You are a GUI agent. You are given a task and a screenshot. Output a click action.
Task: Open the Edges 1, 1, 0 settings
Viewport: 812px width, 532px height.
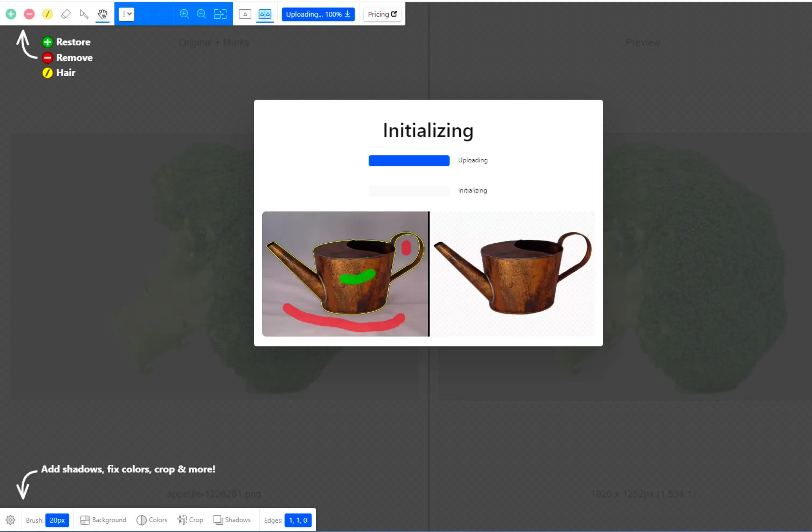coord(298,520)
